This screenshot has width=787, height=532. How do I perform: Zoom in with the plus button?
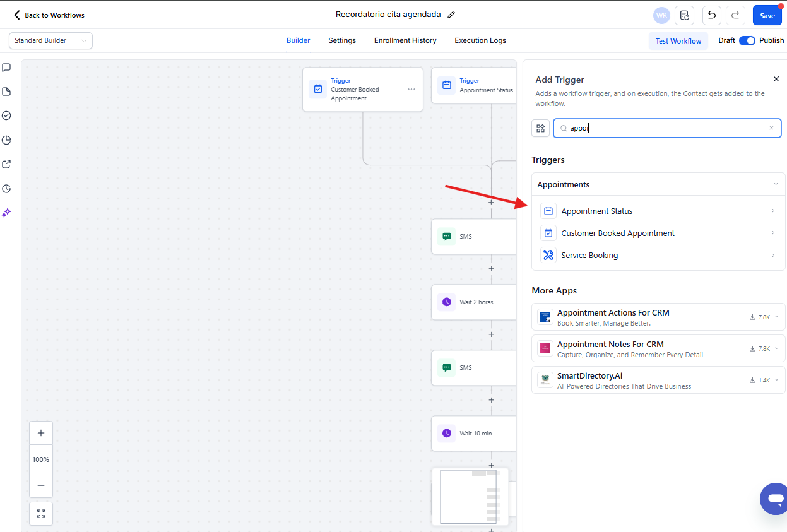tap(41, 433)
